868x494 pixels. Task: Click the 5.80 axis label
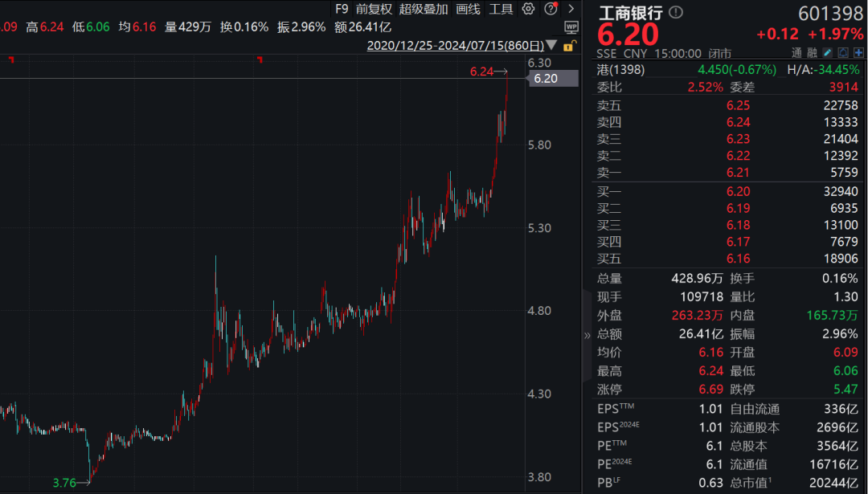539,145
